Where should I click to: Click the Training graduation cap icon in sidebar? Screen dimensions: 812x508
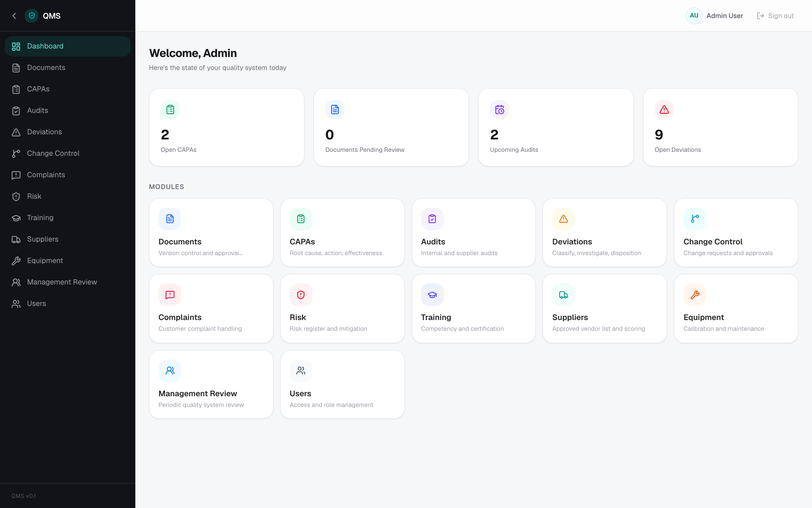click(x=16, y=218)
